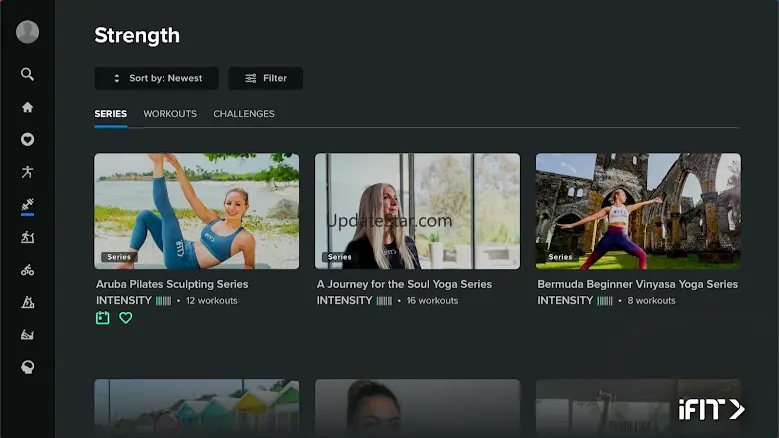The image size is (779, 438).
Task: Open Bermuda Beginner Vinyasa Yoga thumbnail
Action: point(638,211)
